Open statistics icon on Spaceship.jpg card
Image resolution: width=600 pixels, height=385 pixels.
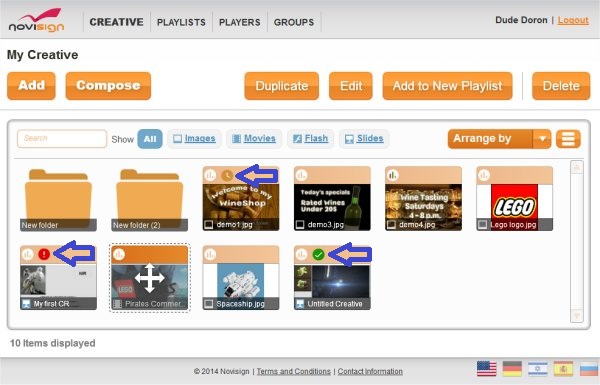pos(210,254)
